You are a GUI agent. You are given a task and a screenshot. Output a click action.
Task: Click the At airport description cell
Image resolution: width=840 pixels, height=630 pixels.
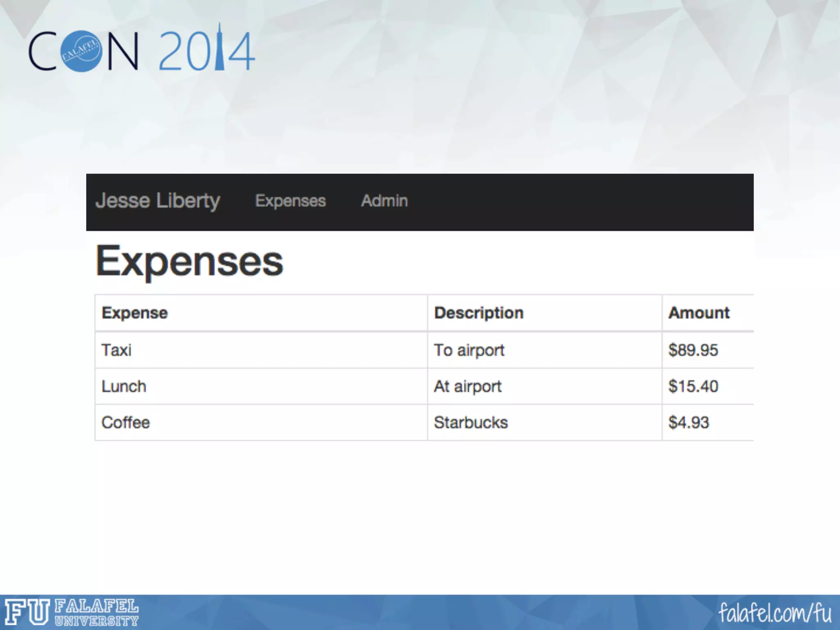pyautogui.click(x=468, y=386)
